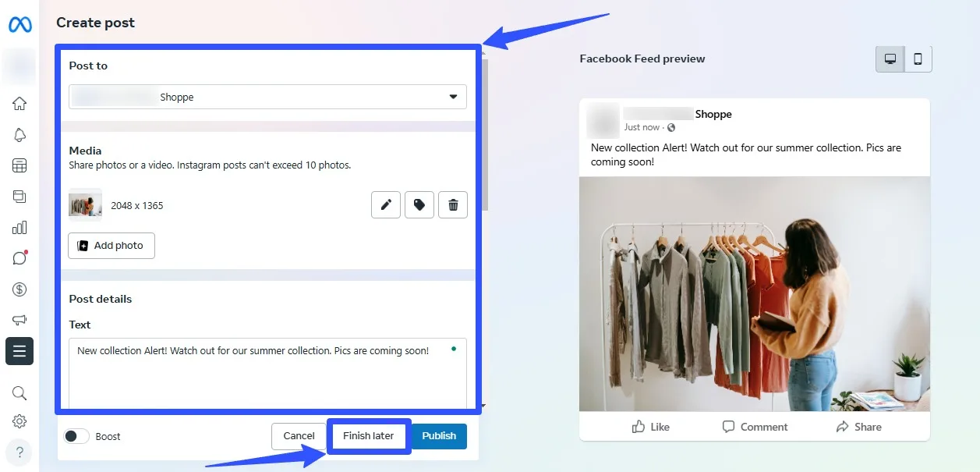980x472 pixels.
Task: Click the blue Publish button
Action: point(439,436)
